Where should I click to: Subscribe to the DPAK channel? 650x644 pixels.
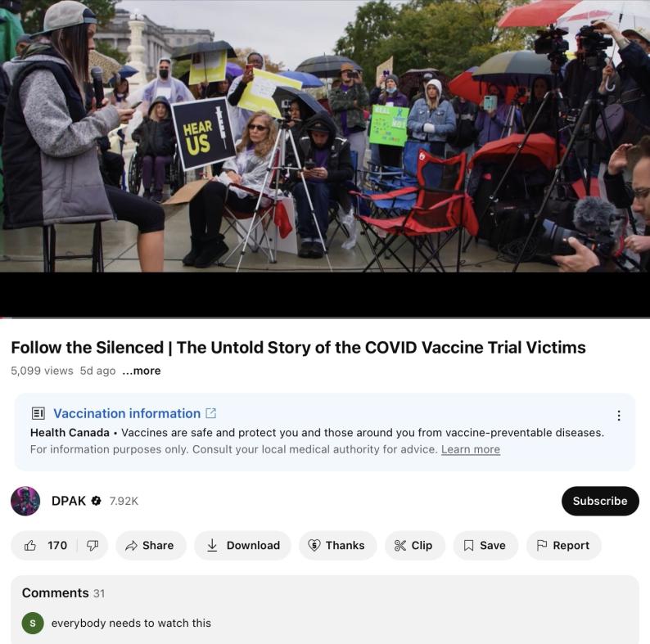(x=600, y=501)
